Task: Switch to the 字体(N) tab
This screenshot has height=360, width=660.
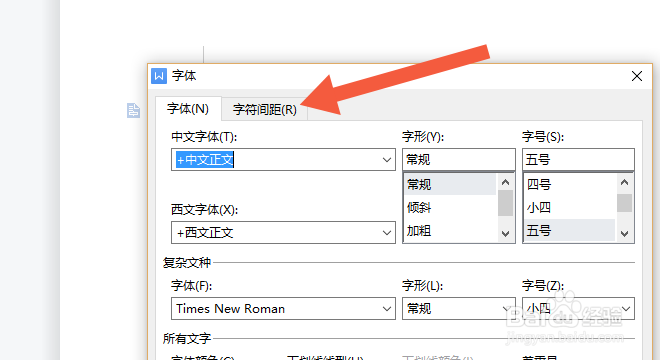Action: pos(188,109)
